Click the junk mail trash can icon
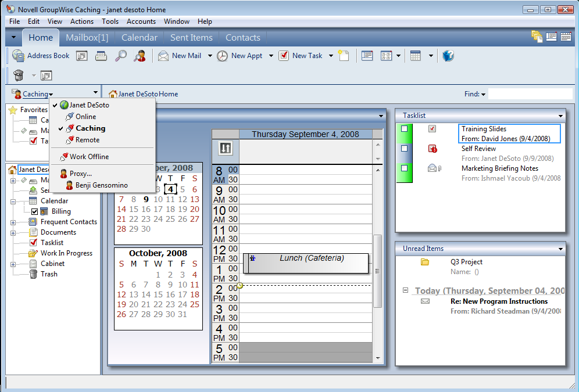Viewport: 579px width, 392px height. [x=18, y=75]
